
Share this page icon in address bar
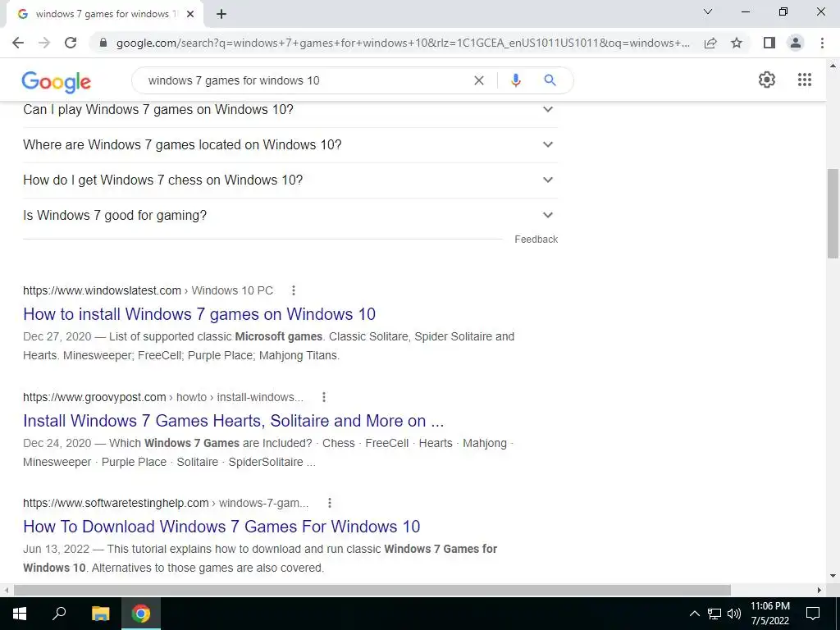click(710, 43)
